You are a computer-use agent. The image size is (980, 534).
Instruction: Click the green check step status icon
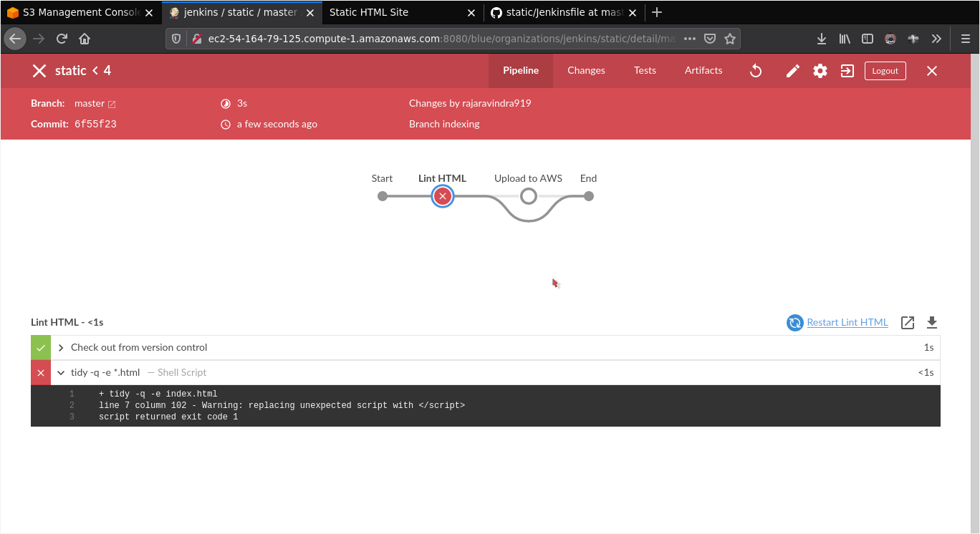tap(41, 347)
